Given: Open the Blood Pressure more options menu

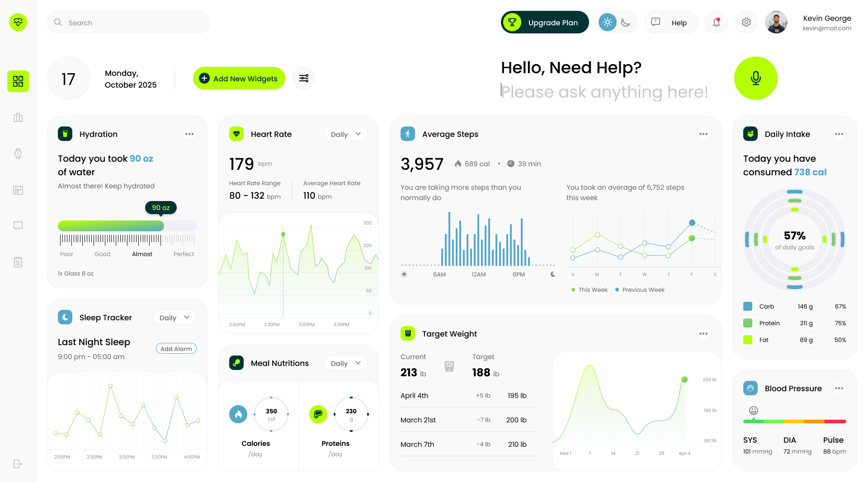Looking at the screenshot, I should click(839, 388).
